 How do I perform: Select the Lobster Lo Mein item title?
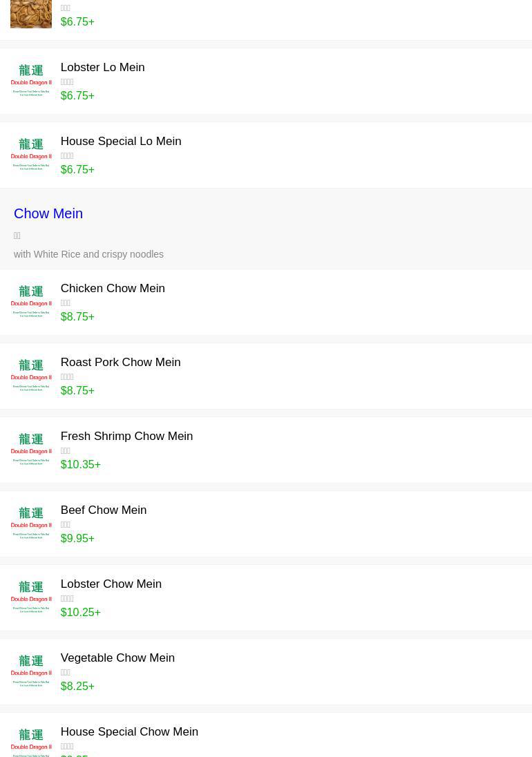point(102,67)
